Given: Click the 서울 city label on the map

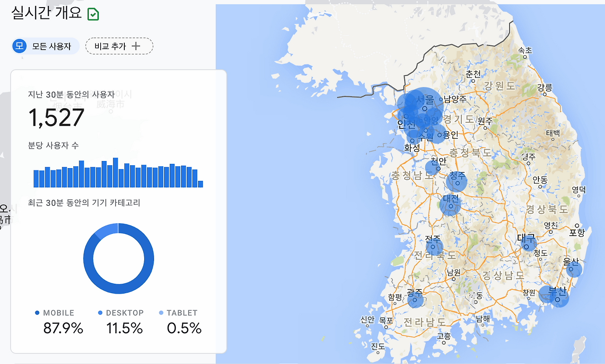Looking at the screenshot, I should [x=425, y=100].
